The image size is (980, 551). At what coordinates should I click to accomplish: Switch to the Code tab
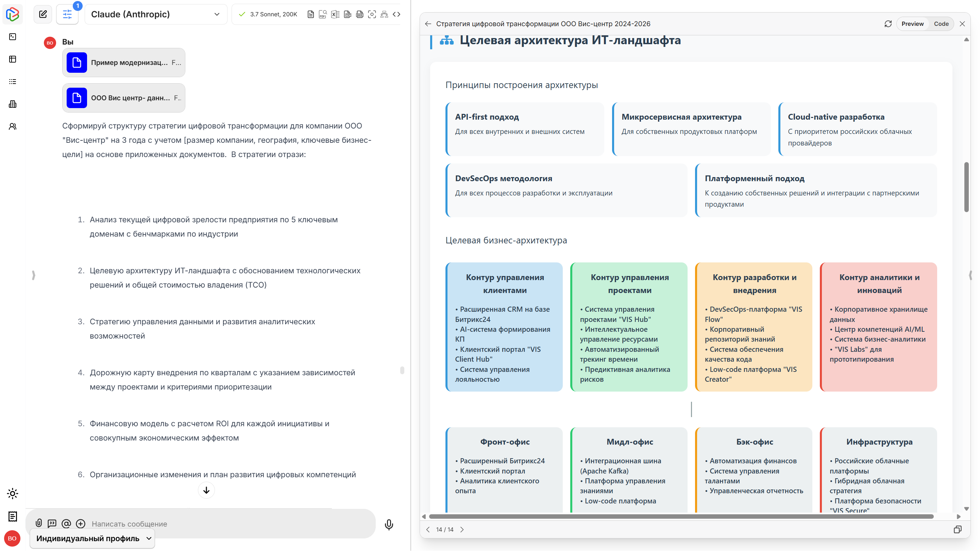tap(941, 24)
